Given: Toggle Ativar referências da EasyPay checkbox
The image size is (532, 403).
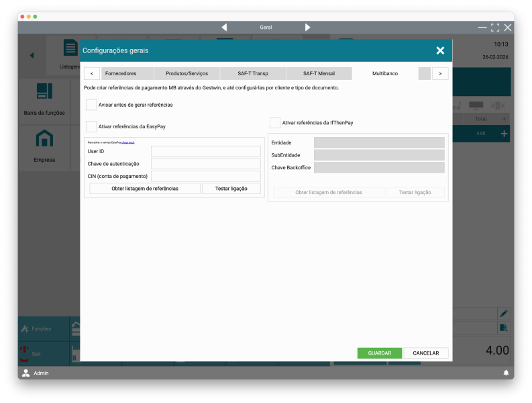Looking at the screenshot, I should [91, 126].
